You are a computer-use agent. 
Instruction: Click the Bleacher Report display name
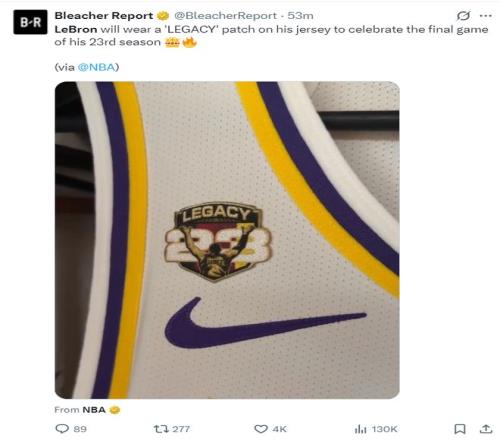pyautogui.click(x=104, y=16)
